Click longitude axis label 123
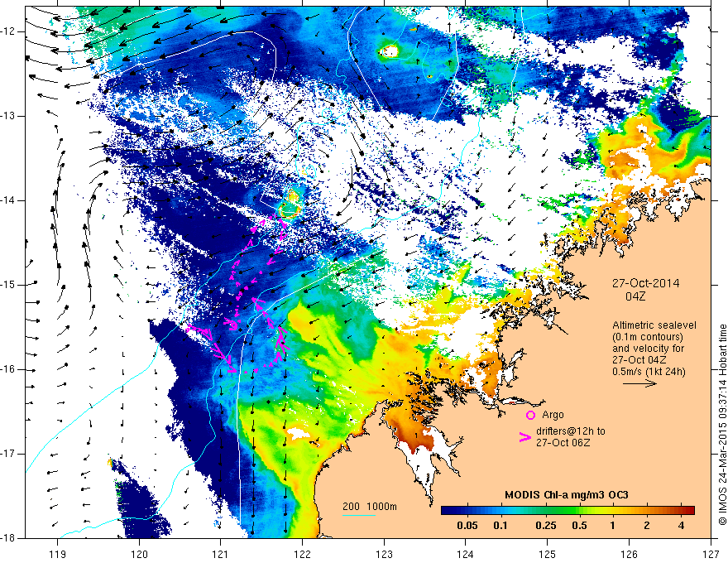This screenshot has height=563, width=728. 384,554
